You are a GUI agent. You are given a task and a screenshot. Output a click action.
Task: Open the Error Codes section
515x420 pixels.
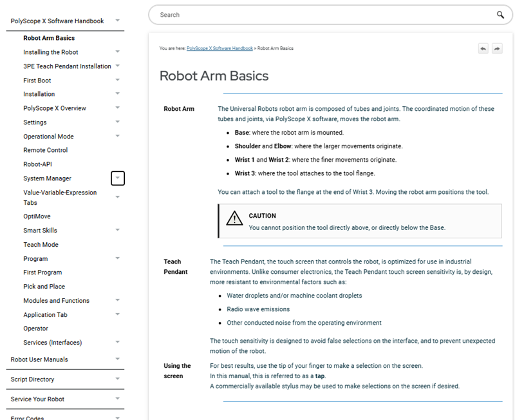(27, 417)
